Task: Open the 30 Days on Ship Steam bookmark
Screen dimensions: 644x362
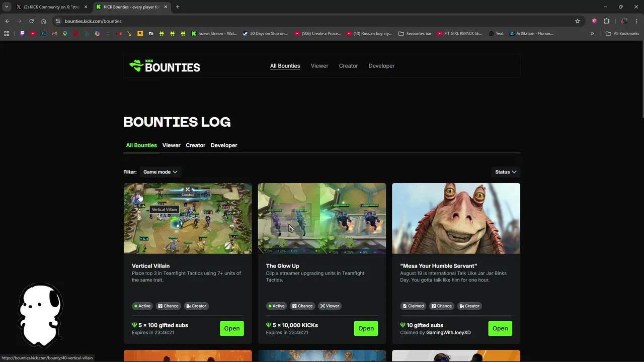Action: [x=265, y=34]
